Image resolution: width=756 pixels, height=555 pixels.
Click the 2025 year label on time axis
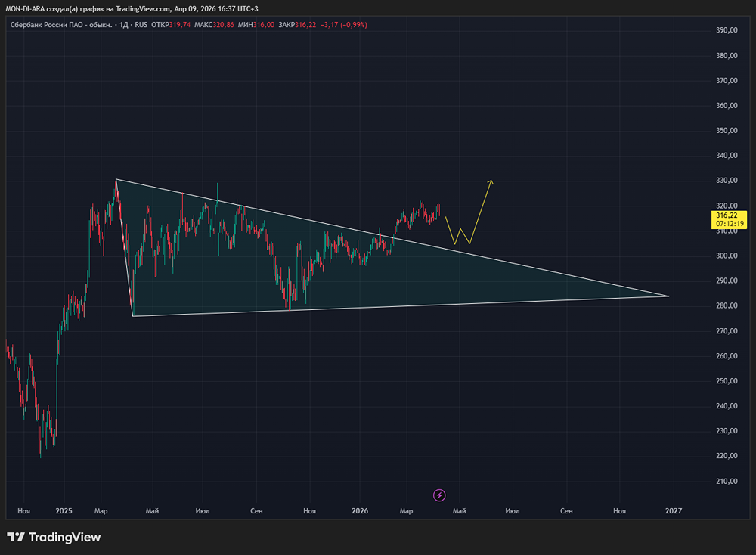point(64,510)
